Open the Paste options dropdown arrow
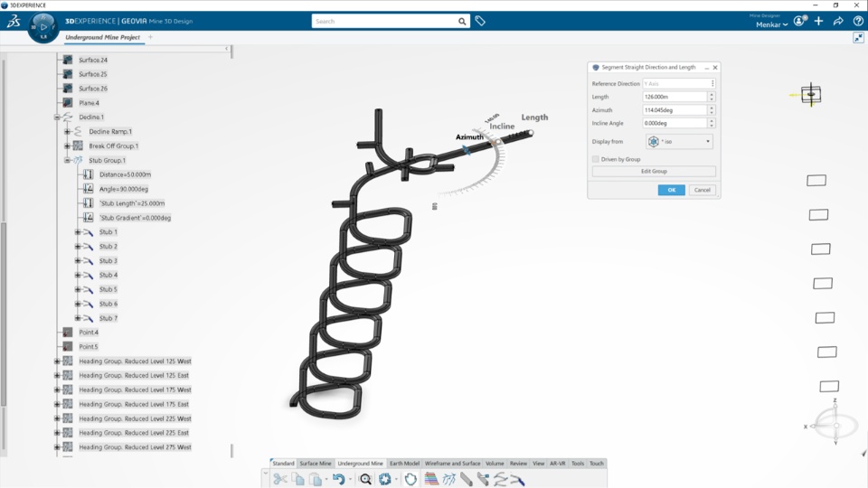868x488 pixels. 326,479
